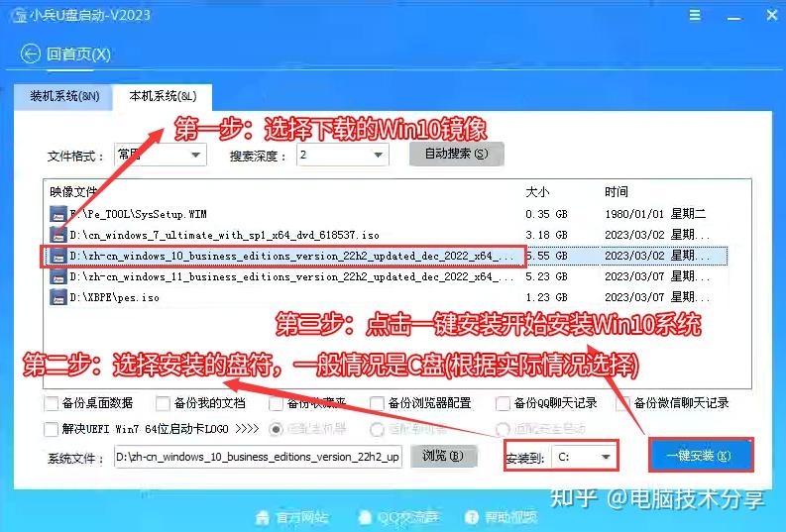Click the QQ penguin icon at bottom
This screenshot has height=532, width=786.
(365, 517)
